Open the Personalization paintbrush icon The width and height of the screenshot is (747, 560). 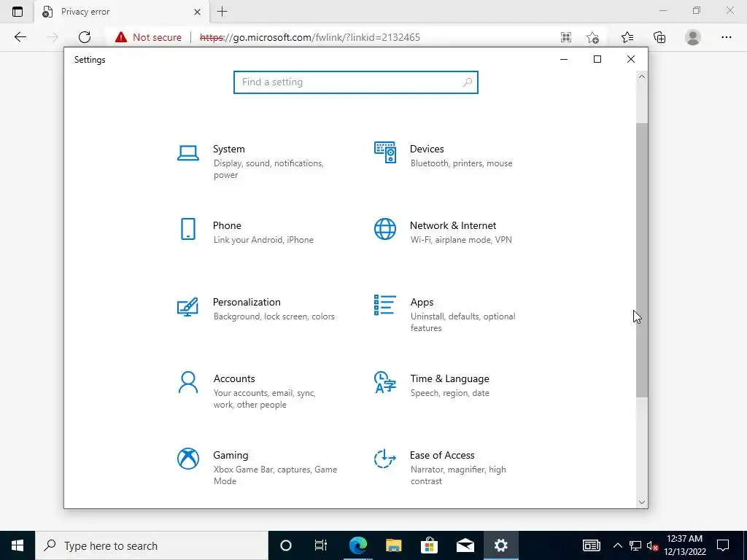pos(187,307)
